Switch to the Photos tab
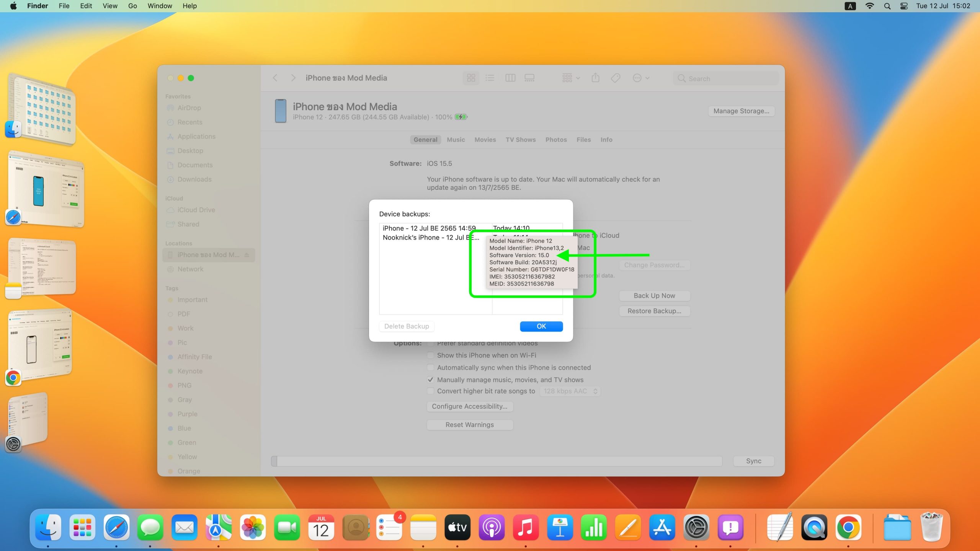980x551 pixels. tap(556, 140)
